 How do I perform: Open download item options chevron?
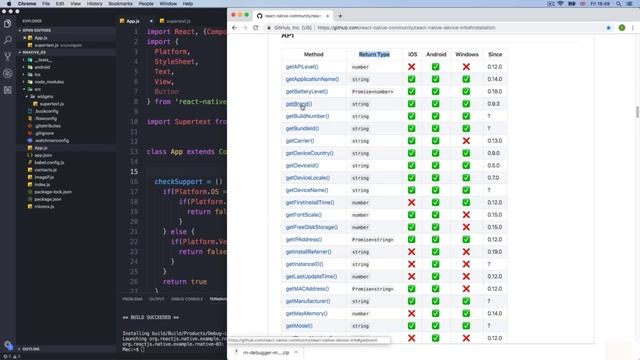pos(296,352)
